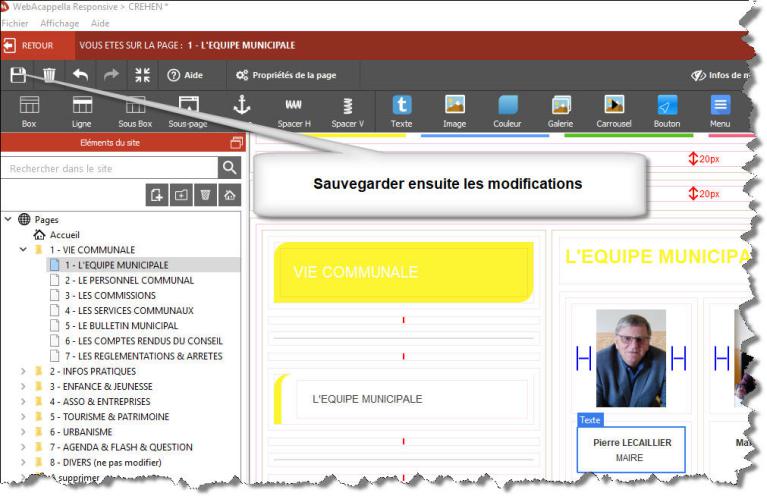Click the Rechercher dans le site field
Viewport: 767px width, 496px height.
[x=110, y=169]
